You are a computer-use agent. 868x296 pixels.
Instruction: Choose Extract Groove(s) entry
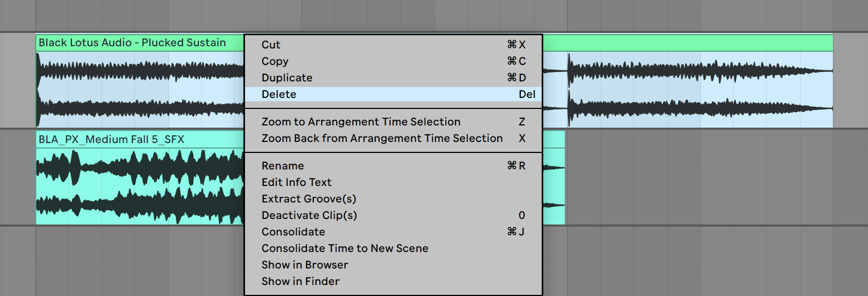393,199
